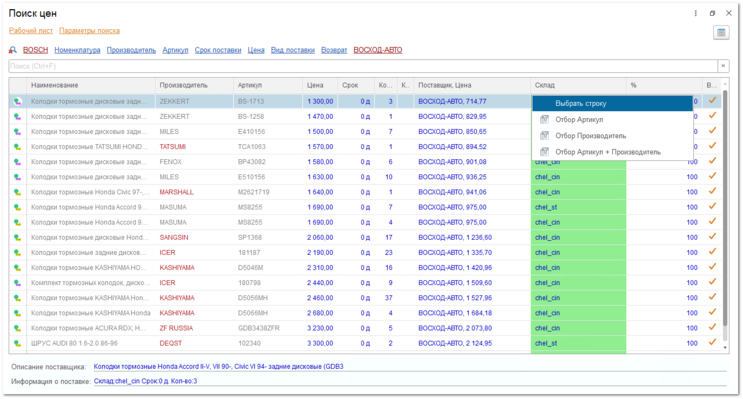Click the table's vertical scrollbar thumb

(x=725, y=209)
